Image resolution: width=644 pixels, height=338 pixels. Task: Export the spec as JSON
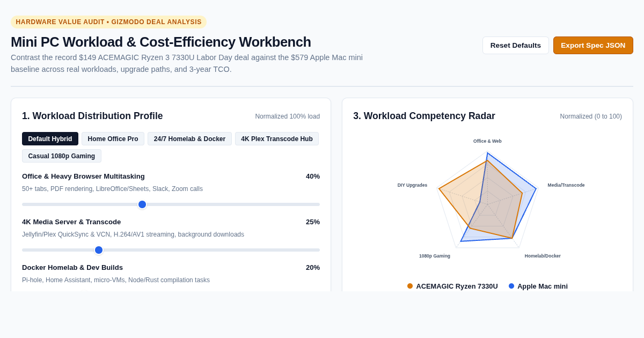click(x=593, y=46)
